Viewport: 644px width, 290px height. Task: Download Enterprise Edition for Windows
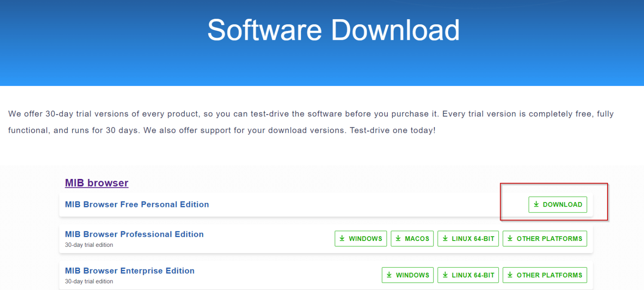coord(408,275)
